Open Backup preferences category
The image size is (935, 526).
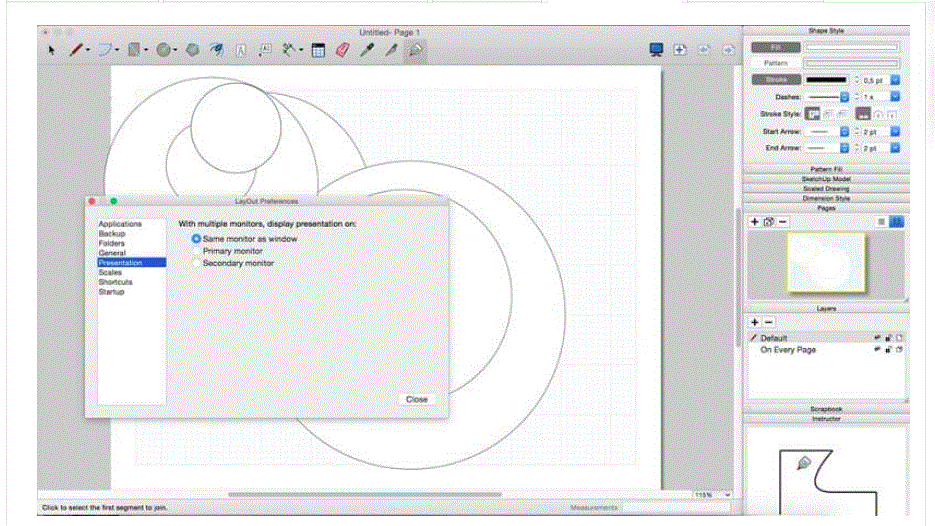(112, 234)
